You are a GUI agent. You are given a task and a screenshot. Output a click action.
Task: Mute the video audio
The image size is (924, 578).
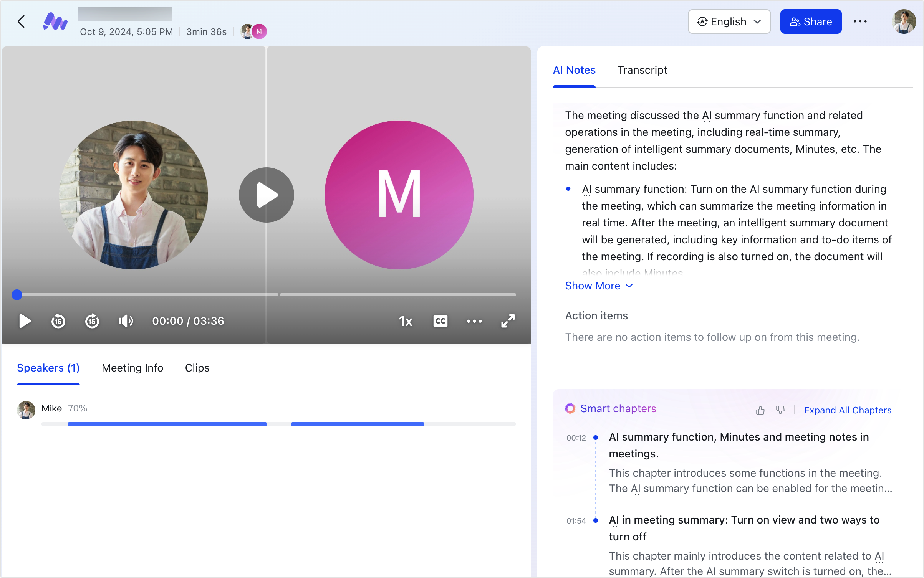[x=126, y=321]
